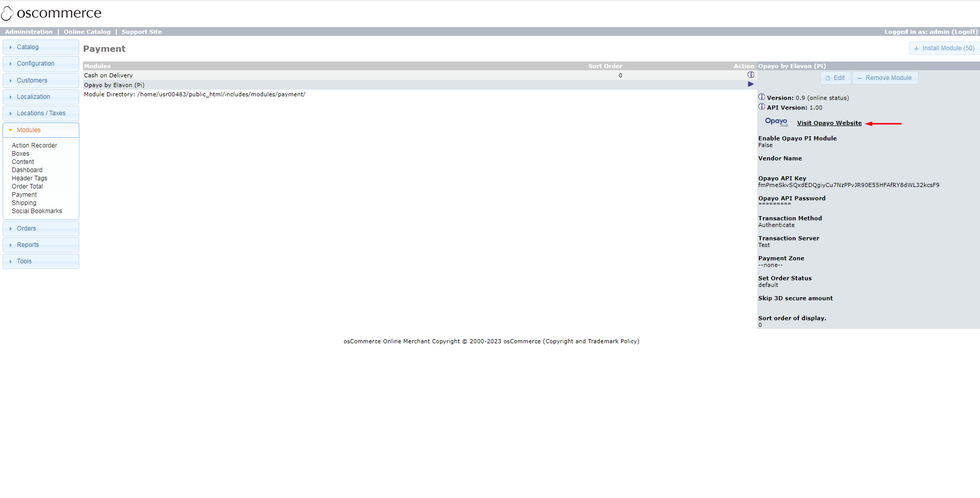Select Shipping under the Modules section
This screenshot has height=498, width=980.
(24, 202)
